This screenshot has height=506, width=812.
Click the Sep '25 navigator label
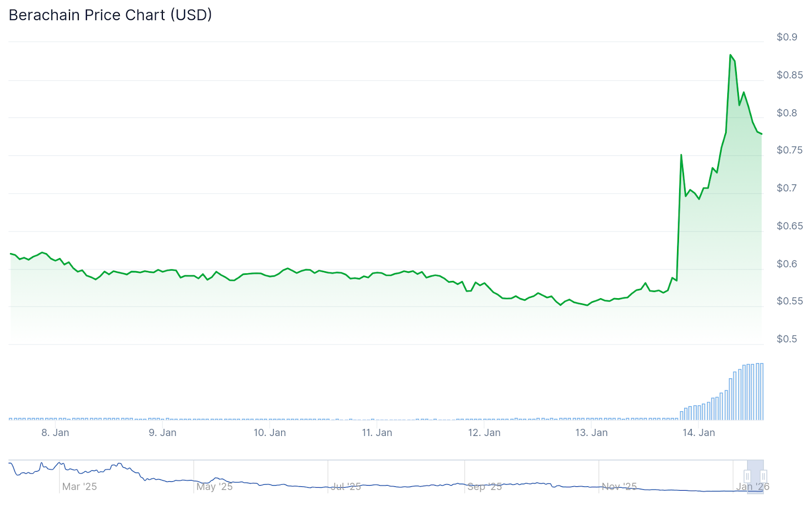(484, 487)
